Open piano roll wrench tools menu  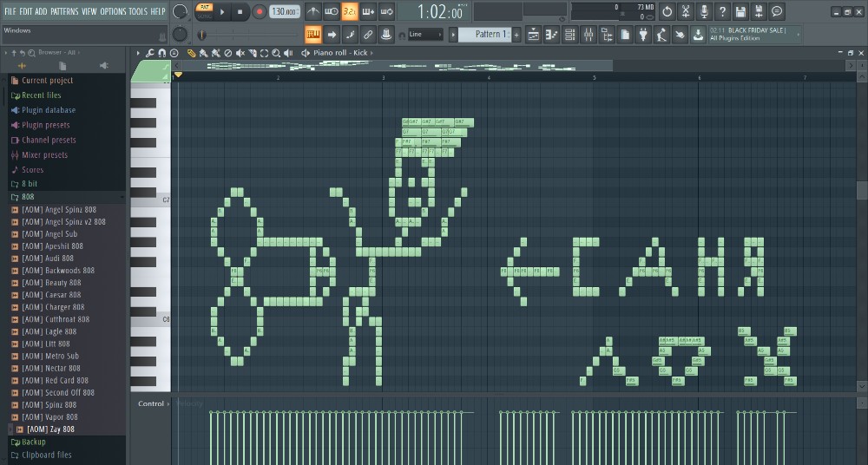pyautogui.click(x=149, y=53)
